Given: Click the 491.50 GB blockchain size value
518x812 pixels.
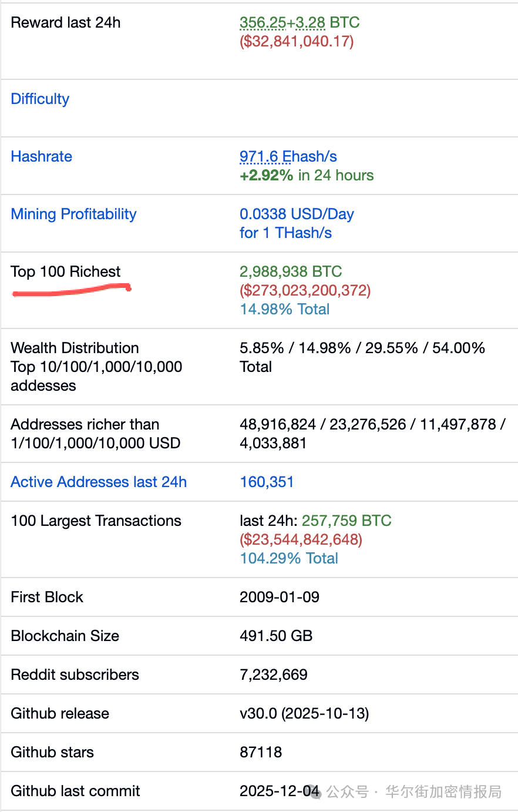Looking at the screenshot, I should pos(276,636).
